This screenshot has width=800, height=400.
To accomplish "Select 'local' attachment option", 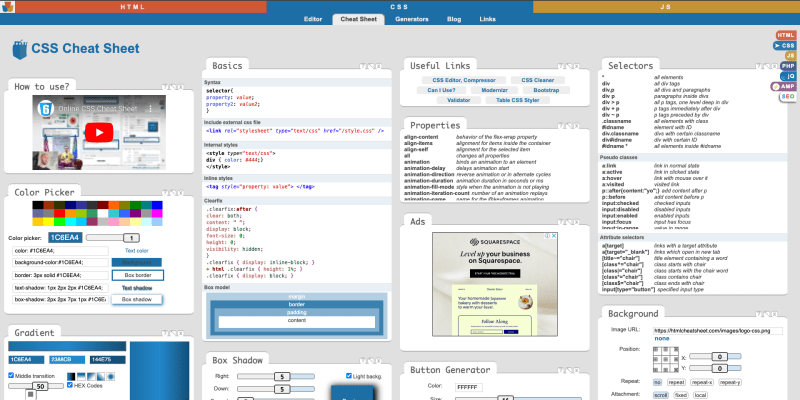I will pyautogui.click(x=701, y=395).
